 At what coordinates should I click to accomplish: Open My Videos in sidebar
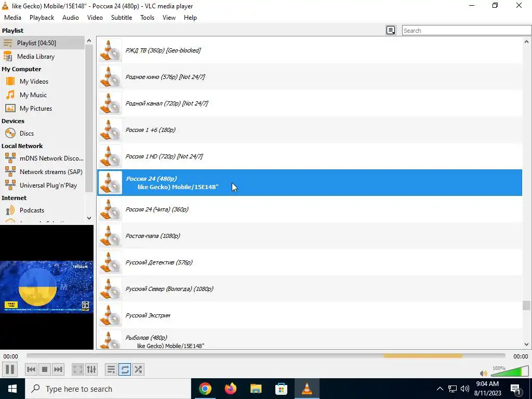42,82
